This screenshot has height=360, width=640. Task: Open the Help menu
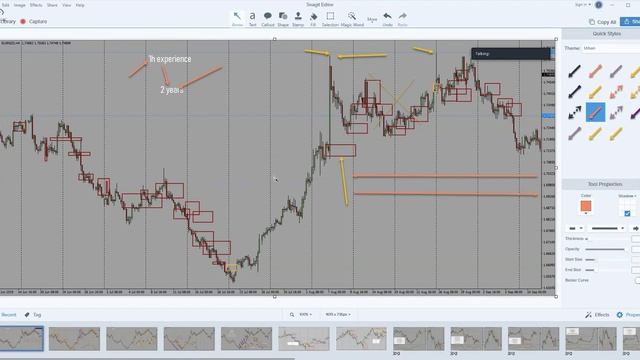80,5
